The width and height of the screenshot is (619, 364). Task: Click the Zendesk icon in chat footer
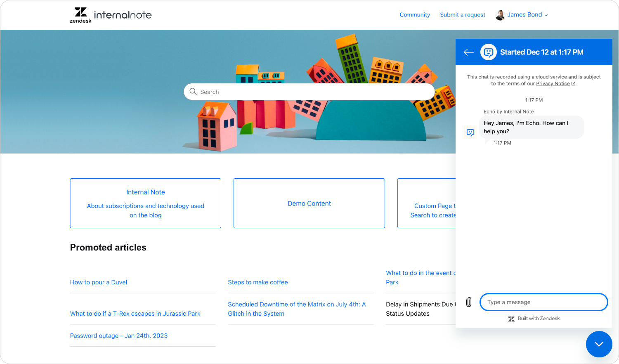point(511,319)
